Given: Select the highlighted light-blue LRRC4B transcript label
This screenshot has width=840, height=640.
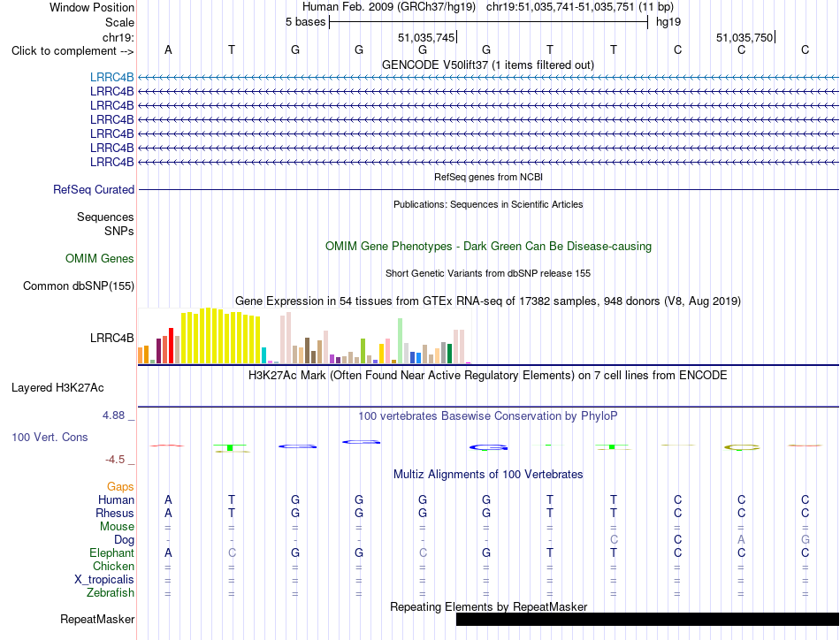Looking at the screenshot, I should click(x=112, y=77).
